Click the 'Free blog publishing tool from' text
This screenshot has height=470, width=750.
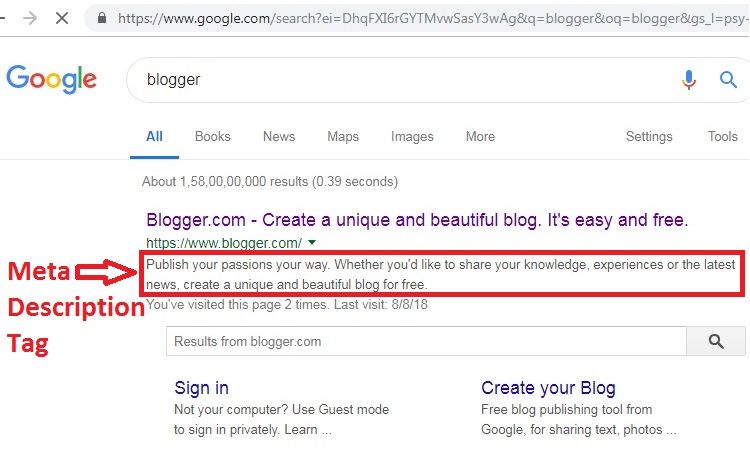point(566,410)
